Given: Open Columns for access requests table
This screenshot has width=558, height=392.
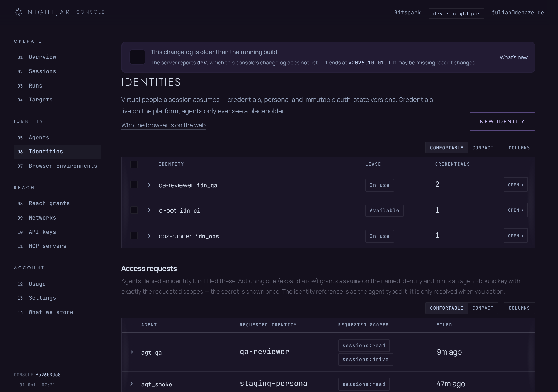Looking at the screenshot, I should pyautogui.click(x=519, y=308).
